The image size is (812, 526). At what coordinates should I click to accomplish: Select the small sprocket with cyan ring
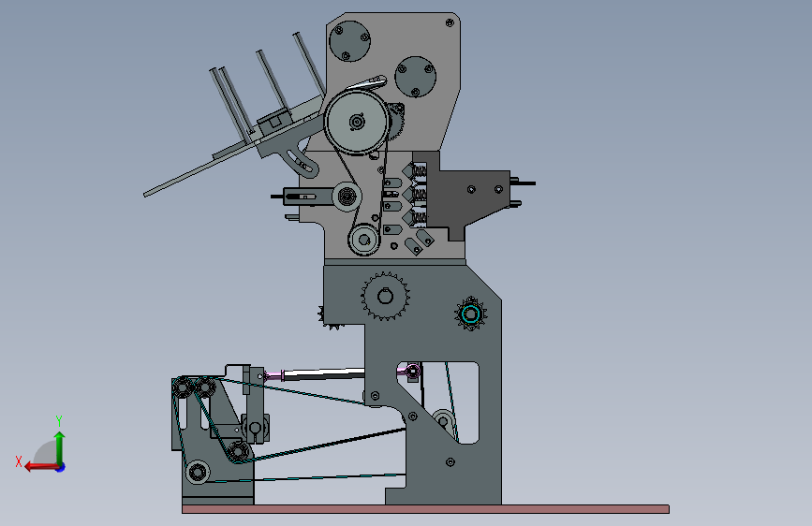[x=471, y=314]
